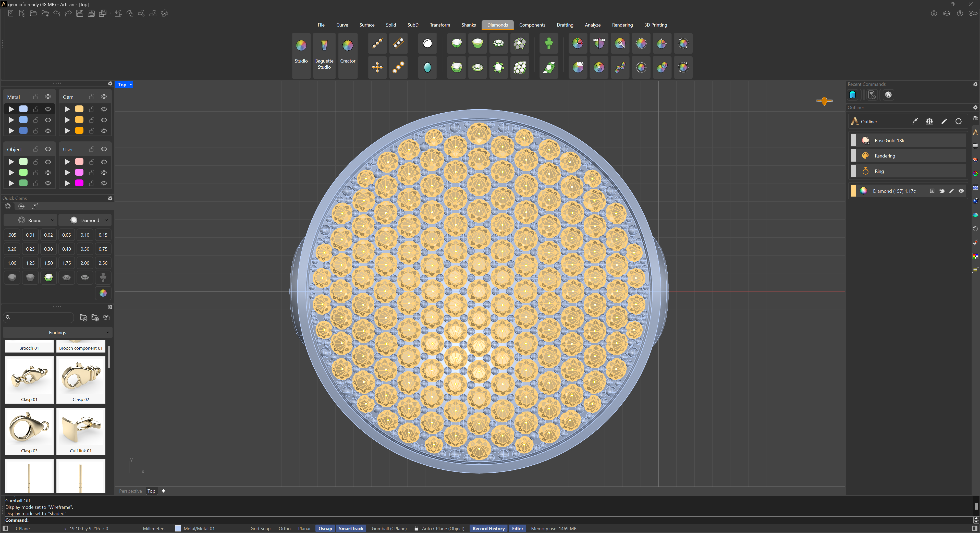Select the green gem cutter tool

click(549, 43)
